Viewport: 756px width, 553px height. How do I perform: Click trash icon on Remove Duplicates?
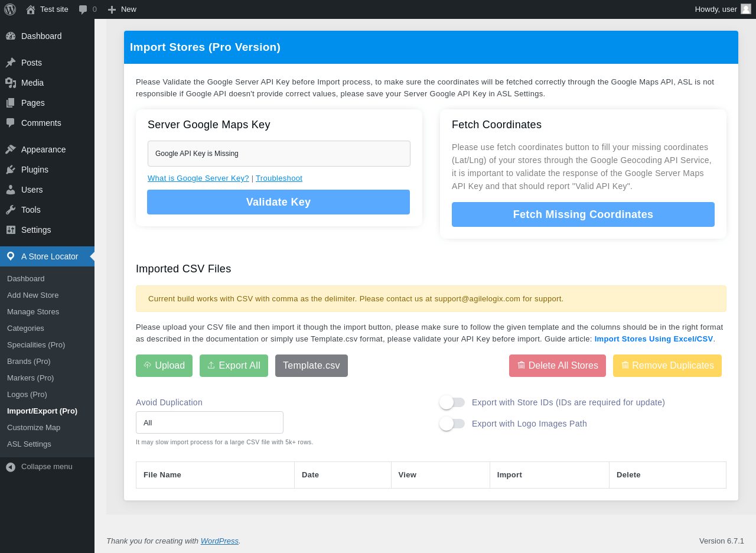click(625, 366)
